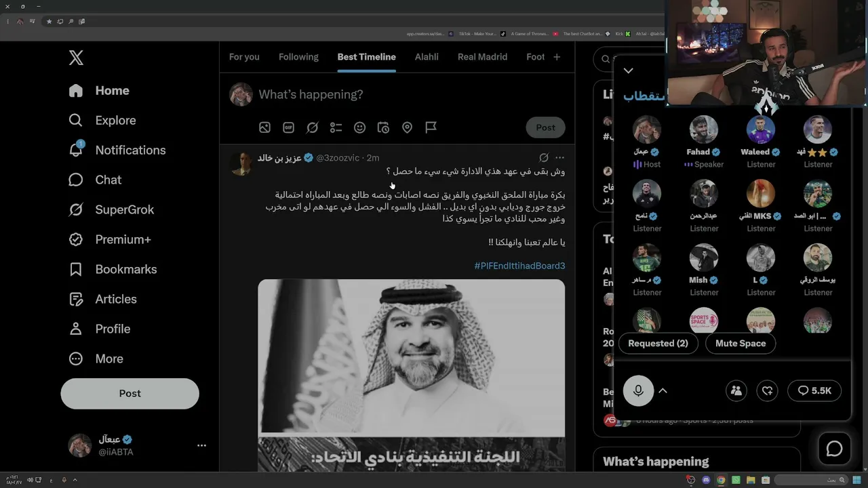Tag a location in the post
868x488 pixels.
(x=407, y=127)
